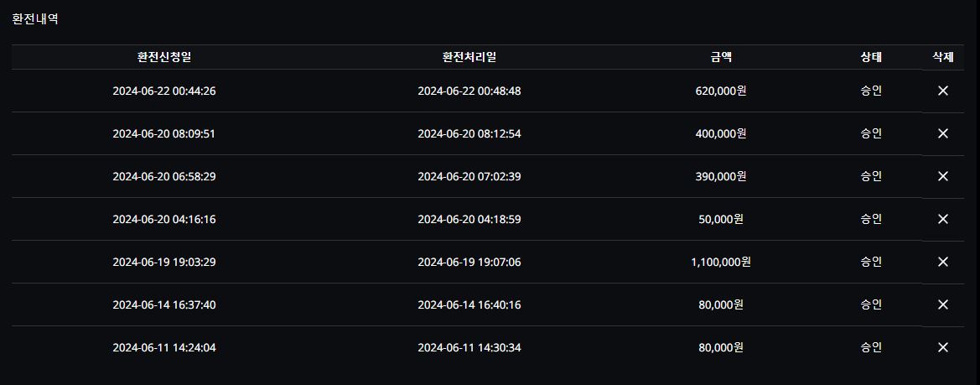Click the 상태 column header
Viewport: 980px width, 385px height.
tap(871, 58)
